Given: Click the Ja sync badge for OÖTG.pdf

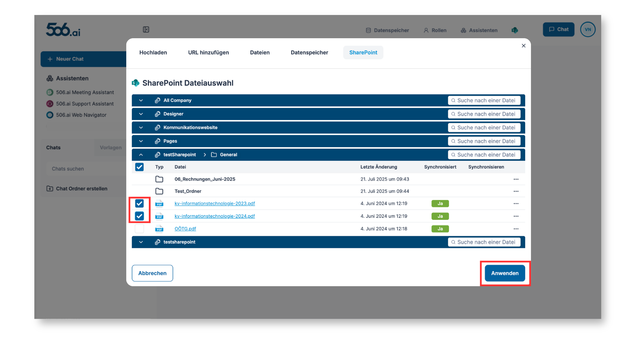Looking at the screenshot, I should (440, 229).
